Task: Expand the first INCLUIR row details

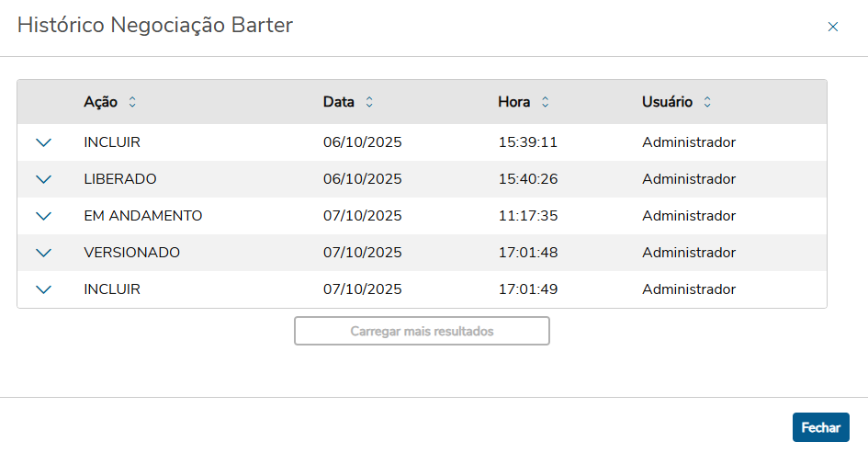Action: pyautogui.click(x=43, y=142)
